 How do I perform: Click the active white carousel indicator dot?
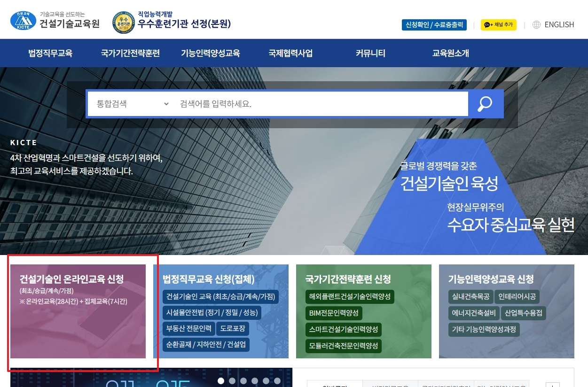[x=221, y=381]
